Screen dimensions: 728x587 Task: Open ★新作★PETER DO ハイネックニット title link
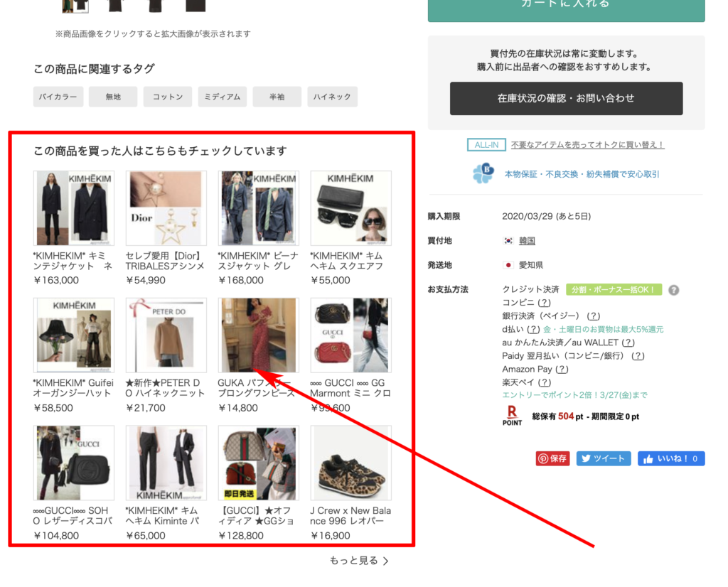coord(165,388)
